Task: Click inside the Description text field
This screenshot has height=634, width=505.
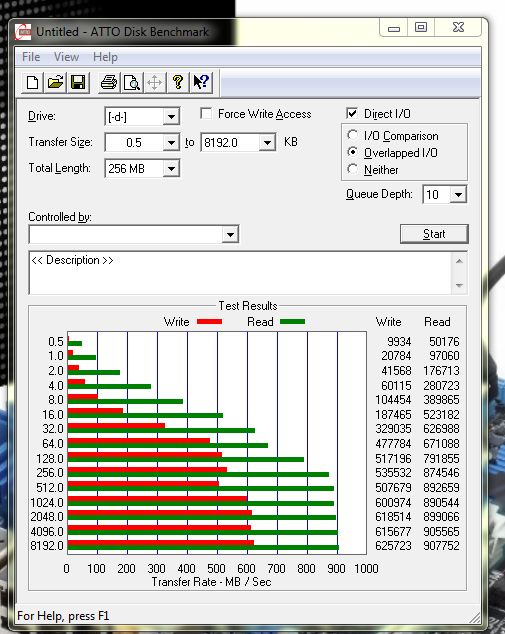Action: coord(241,273)
